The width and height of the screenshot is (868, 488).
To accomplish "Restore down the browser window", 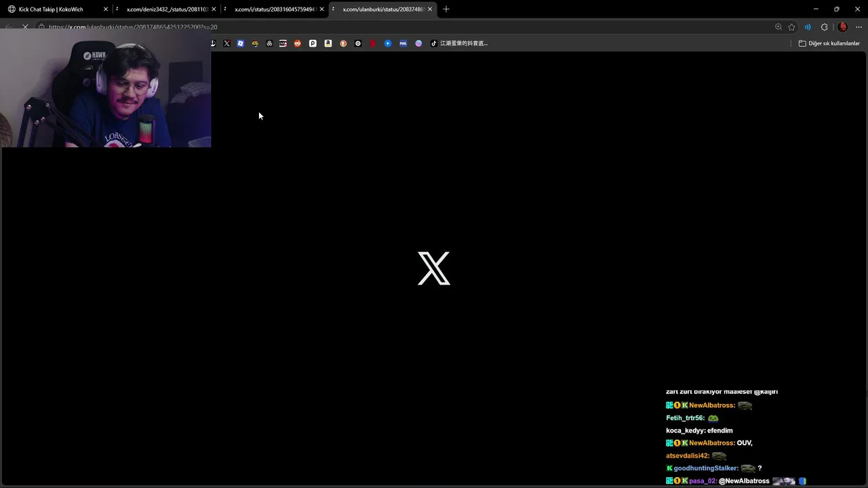I will click(x=836, y=9).
